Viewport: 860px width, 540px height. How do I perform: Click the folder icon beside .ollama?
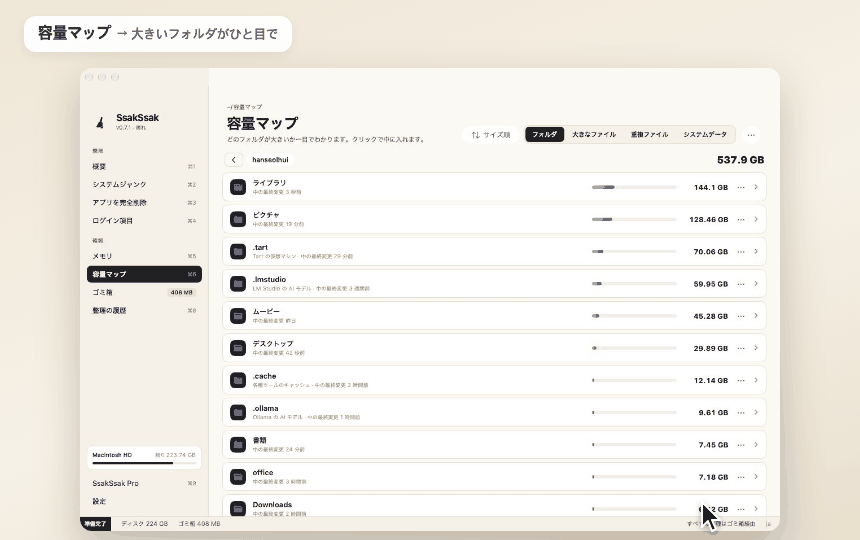238,412
